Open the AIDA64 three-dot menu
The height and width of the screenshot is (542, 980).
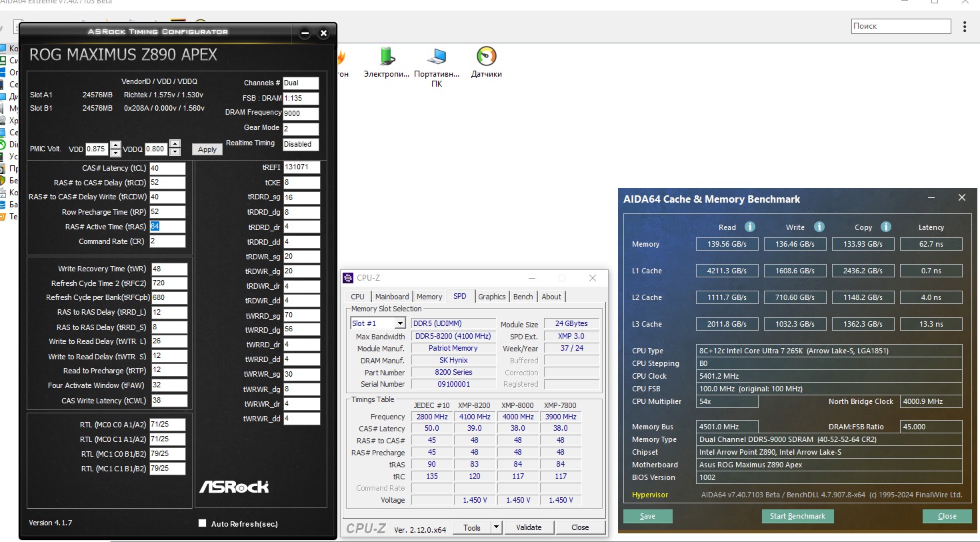[x=965, y=27]
